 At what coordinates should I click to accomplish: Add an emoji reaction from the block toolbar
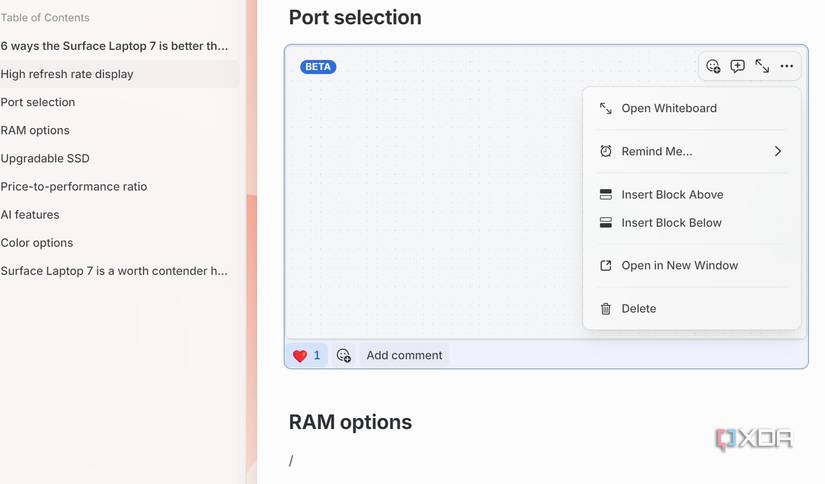pyautogui.click(x=713, y=66)
